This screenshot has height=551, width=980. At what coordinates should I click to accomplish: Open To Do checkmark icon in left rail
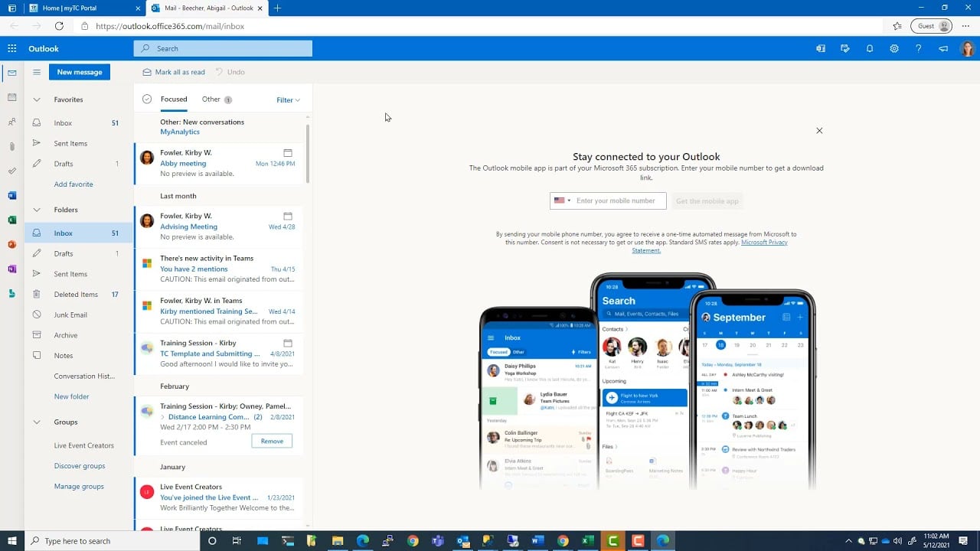coord(11,171)
